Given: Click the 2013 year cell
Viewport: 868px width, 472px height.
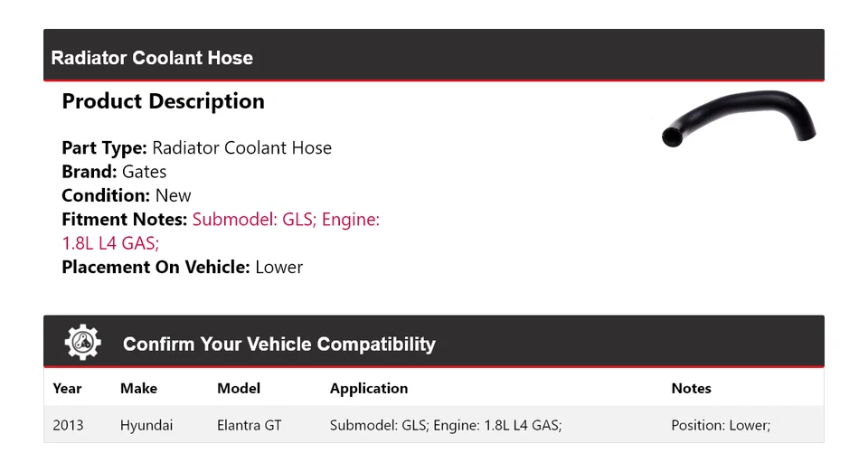Looking at the screenshot, I should [68, 425].
